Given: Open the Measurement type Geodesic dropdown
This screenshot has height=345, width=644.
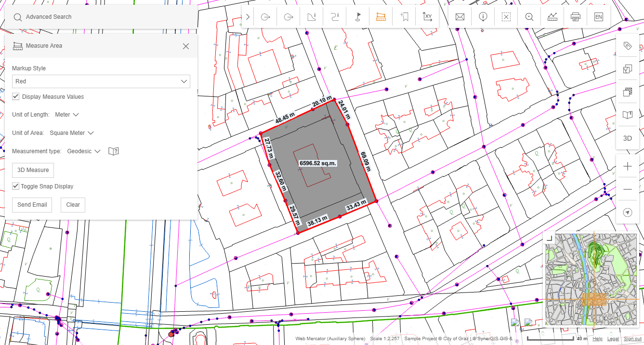Looking at the screenshot, I should coord(84,151).
